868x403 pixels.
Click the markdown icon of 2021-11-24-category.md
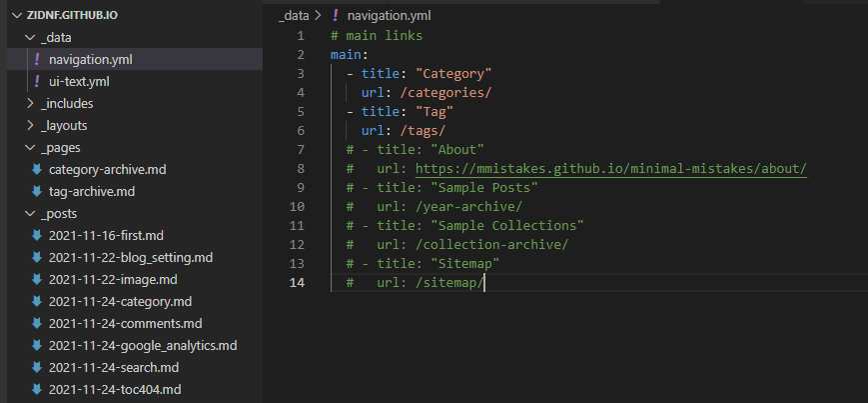(37, 302)
